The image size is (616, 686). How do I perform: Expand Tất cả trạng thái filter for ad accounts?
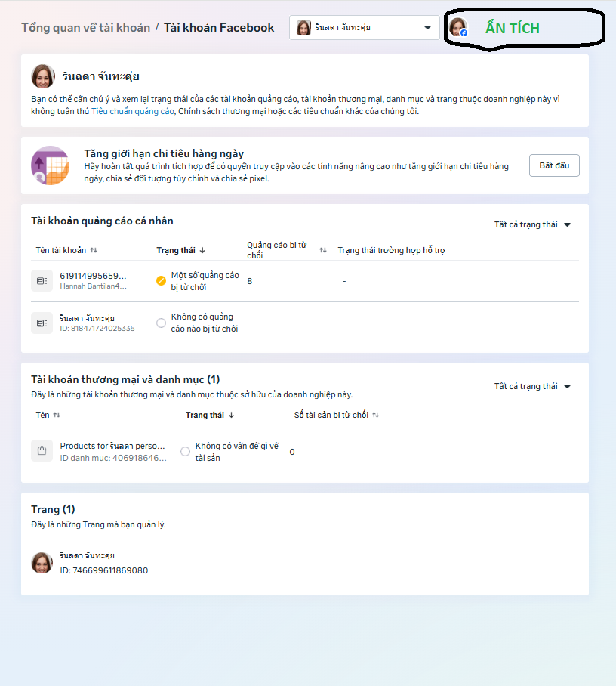(x=532, y=224)
